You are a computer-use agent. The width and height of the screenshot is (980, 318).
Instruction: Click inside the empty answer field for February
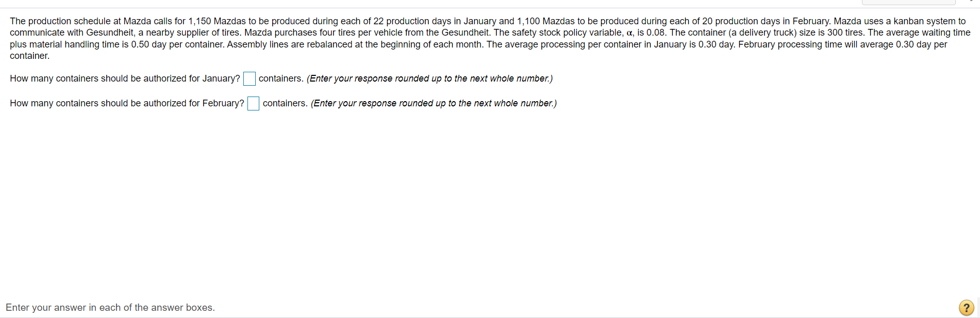tap(253, 103)
